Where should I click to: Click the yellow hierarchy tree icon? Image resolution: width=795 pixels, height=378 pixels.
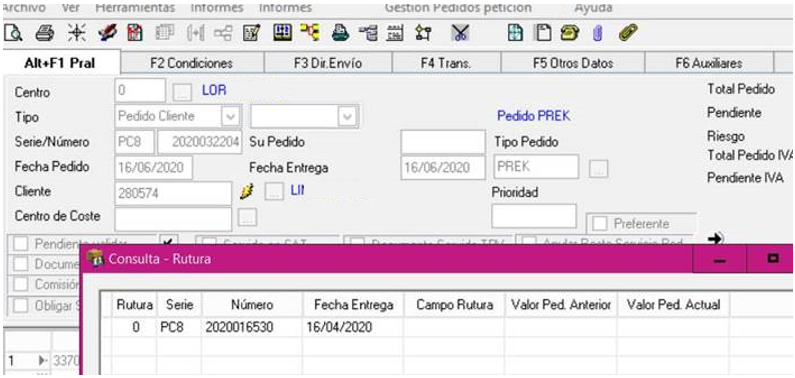[308, 33]
